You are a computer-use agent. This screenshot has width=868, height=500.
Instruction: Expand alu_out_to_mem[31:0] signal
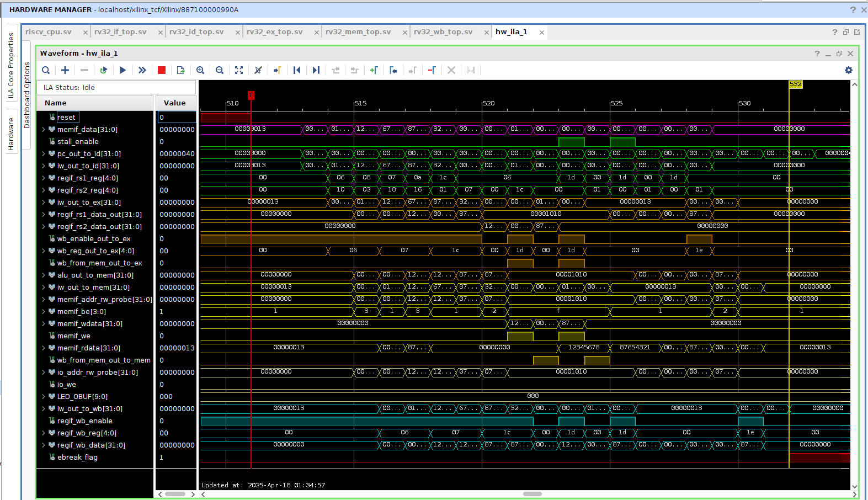[44, 275]
